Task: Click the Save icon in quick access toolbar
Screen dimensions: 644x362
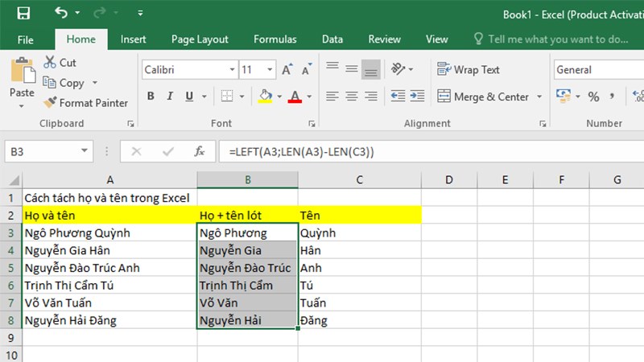Action: tap(23, 13)
